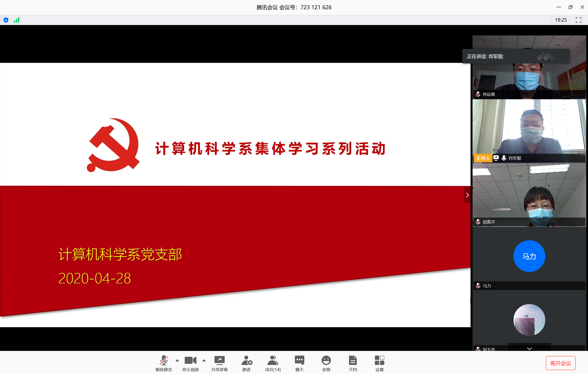Open the 聊天 chat panel
The width and height of the screenshot is (588, 374).
point(300,363)
